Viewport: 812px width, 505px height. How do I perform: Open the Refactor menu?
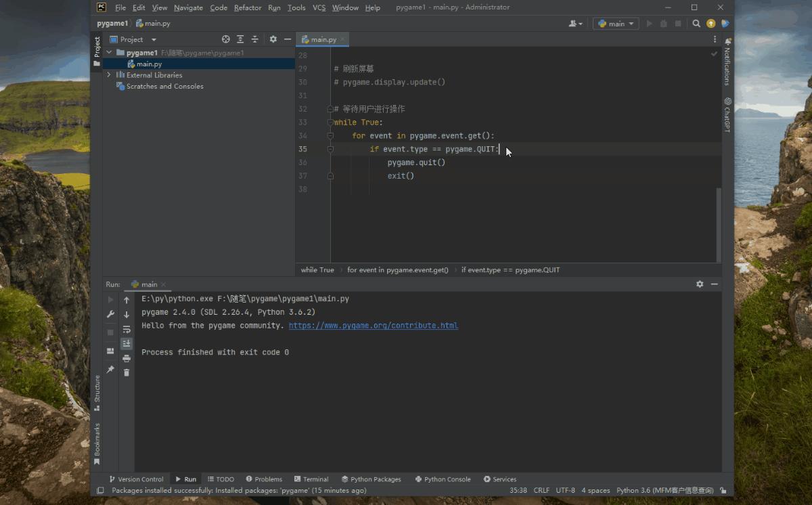click(248, 7)
